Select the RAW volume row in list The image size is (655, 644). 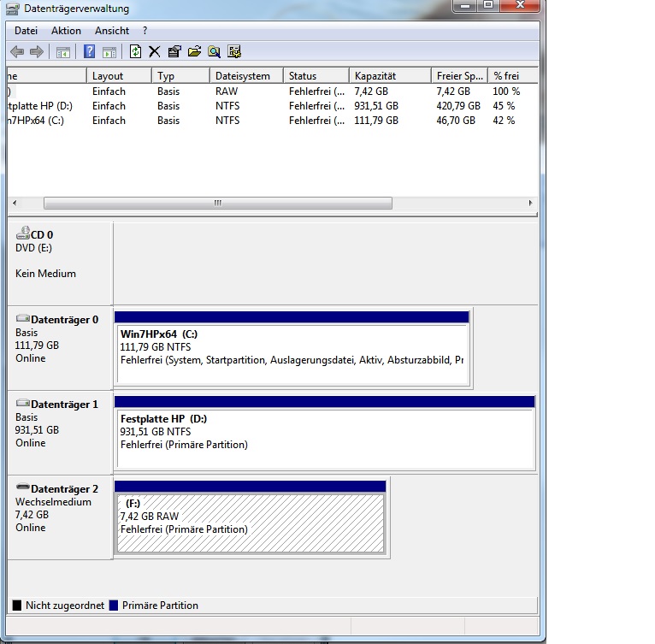[x=273, y=92]
